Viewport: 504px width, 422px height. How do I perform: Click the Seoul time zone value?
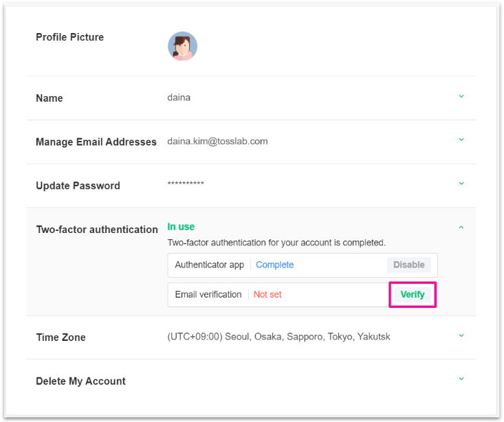pyautogui.click(x=278, y=337)
